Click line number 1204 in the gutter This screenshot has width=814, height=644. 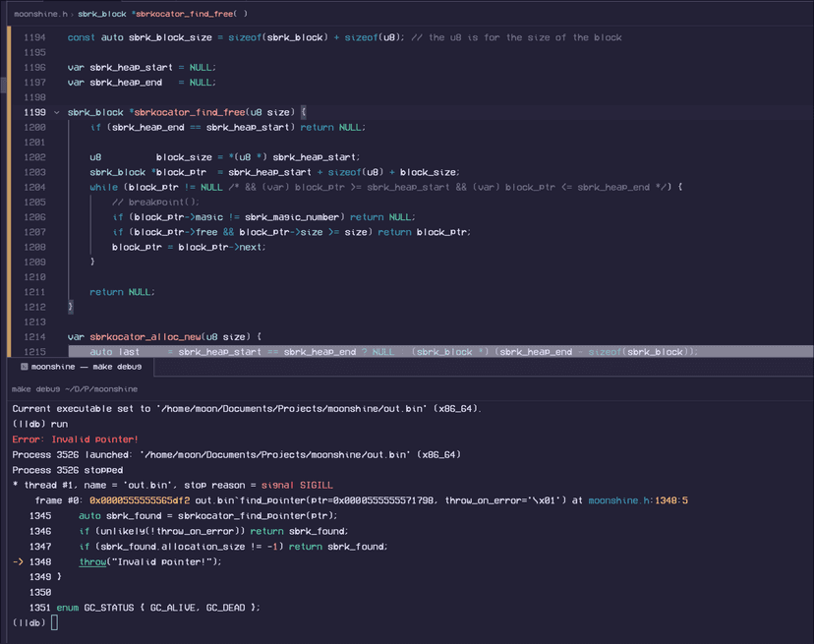[x=33, y=187]
